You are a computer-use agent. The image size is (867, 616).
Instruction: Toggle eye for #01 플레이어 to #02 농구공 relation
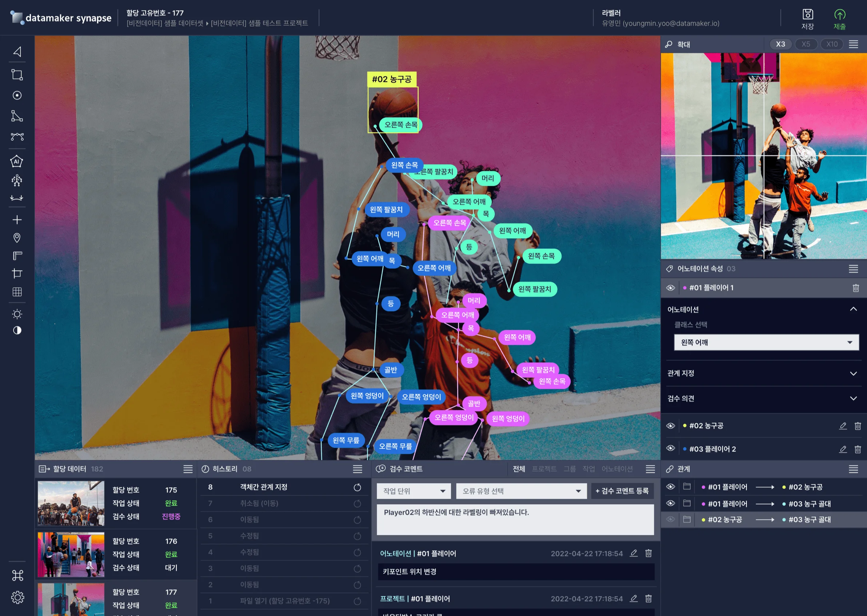(x=671, y=487)
